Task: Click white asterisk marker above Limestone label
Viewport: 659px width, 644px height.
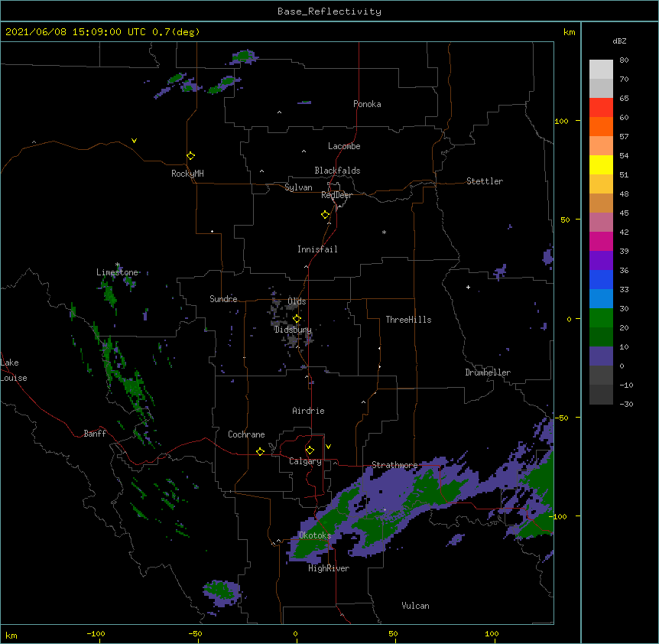Action: click(118, 265)
